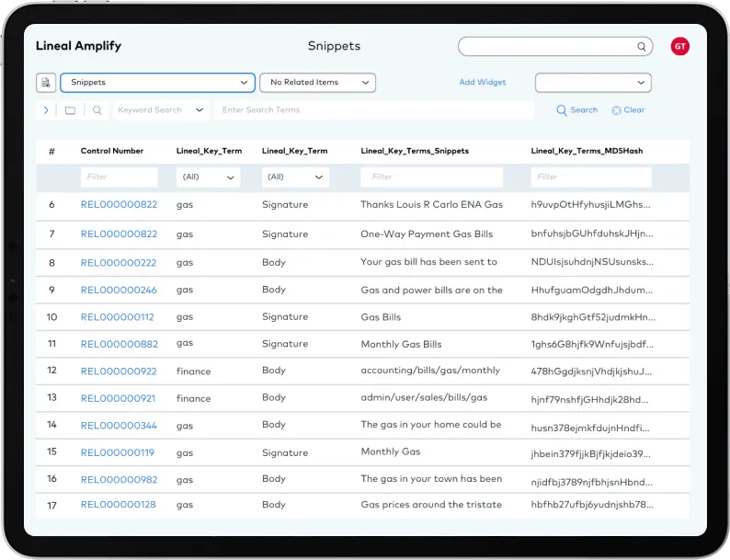Expand the panel with the blue chevron arrow
Viewport: 730px width, 560px height.
pyautogui.click(x=46, y=110)
